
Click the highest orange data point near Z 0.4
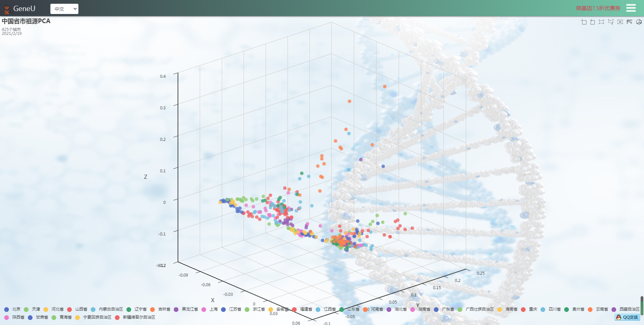pyautogui.click(x=385, y=87)
